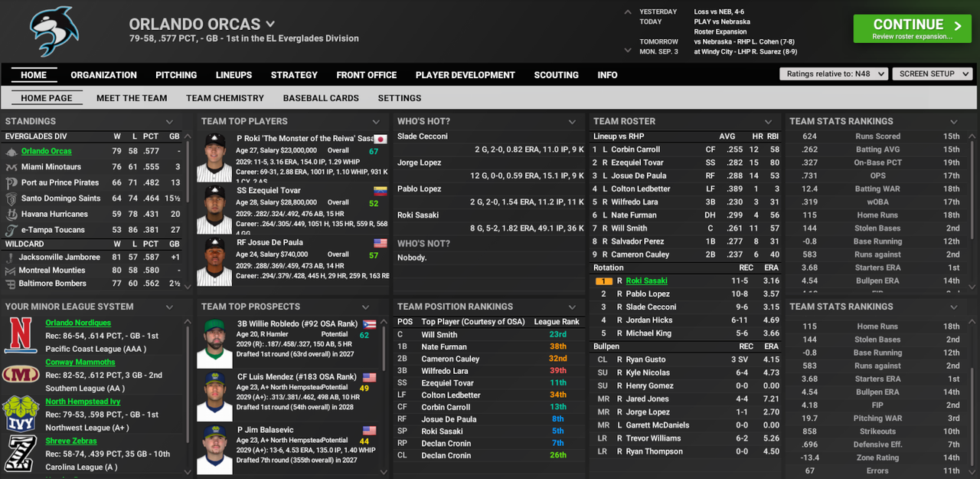The image size is (980, 479).
Task: Open Orlando Orcas team selector dropdown
Action: (270, 25)
